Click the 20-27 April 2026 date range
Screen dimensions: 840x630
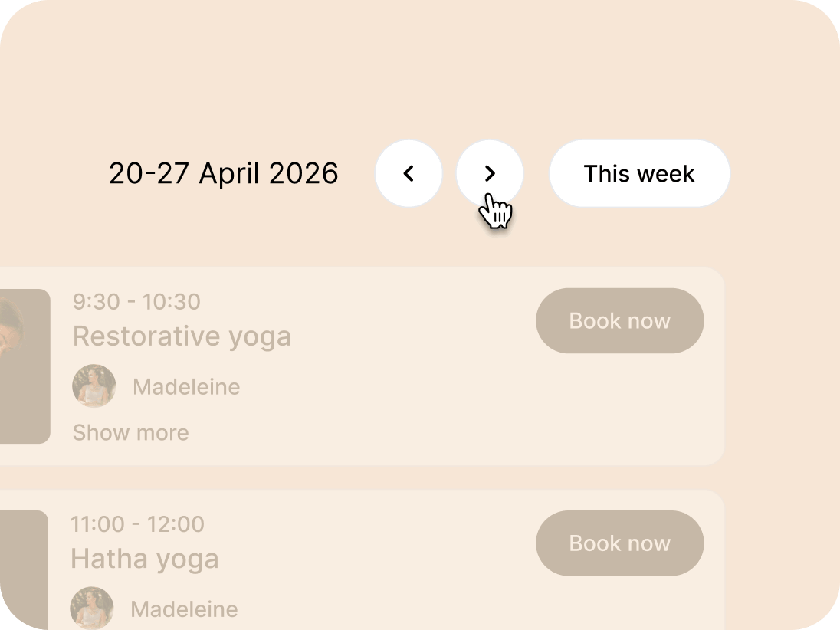pyautogui.click(x=223, y=173)
